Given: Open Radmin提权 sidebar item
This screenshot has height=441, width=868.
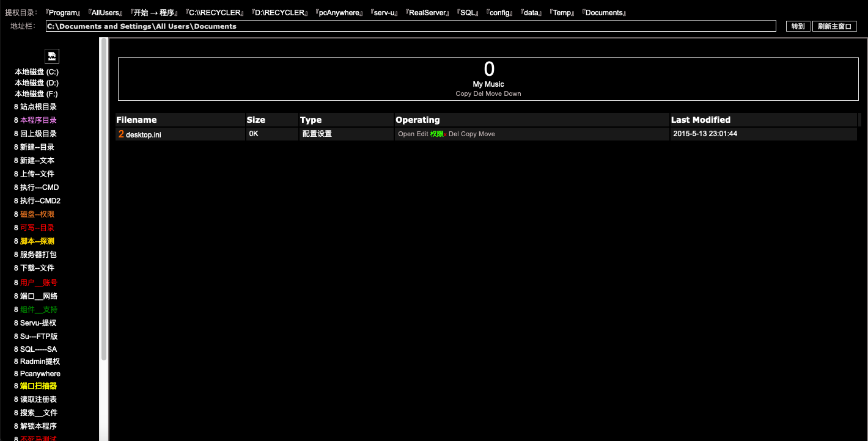Looking at the screenshot, I should click(x=40, y=362).
